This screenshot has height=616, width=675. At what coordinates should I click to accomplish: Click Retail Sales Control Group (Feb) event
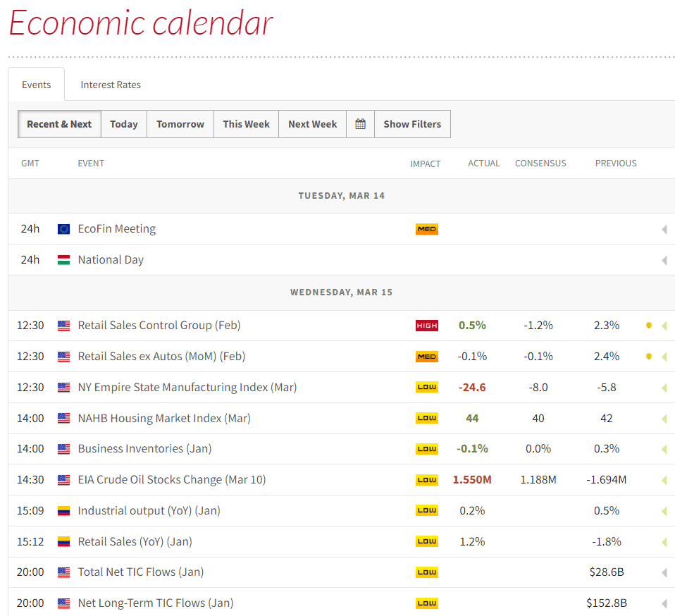159,326
